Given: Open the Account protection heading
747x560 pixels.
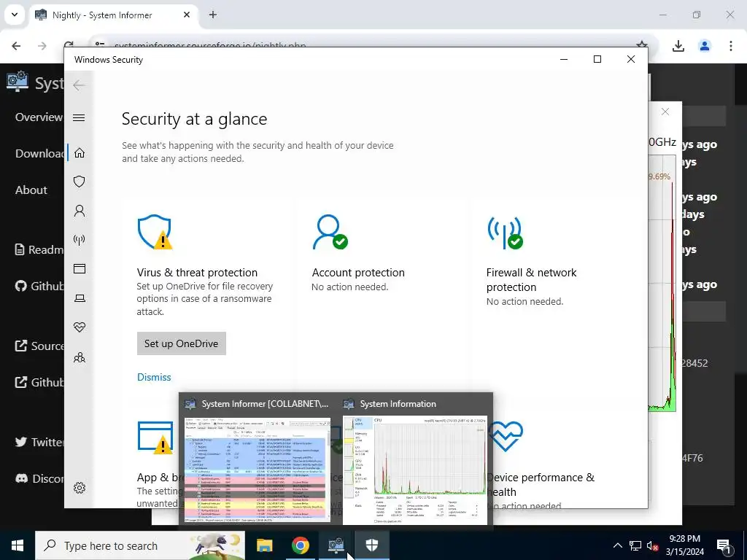Looking at the screenshot, I should point(358,273).
